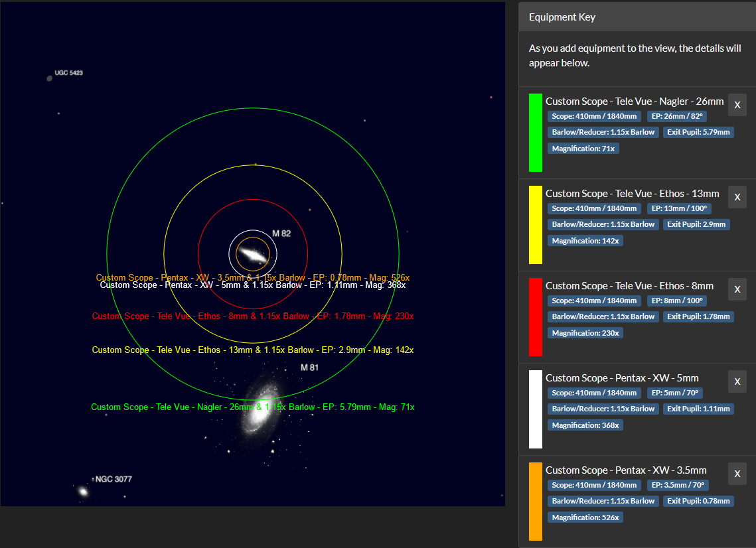
Task: Click the UGC 5423 object label
Action: click(68, 72)
